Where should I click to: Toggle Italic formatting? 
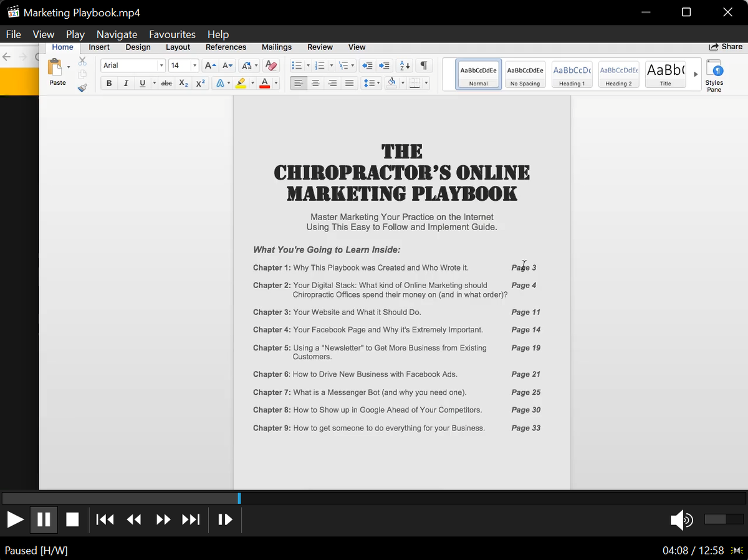click(x=126, y=84)
